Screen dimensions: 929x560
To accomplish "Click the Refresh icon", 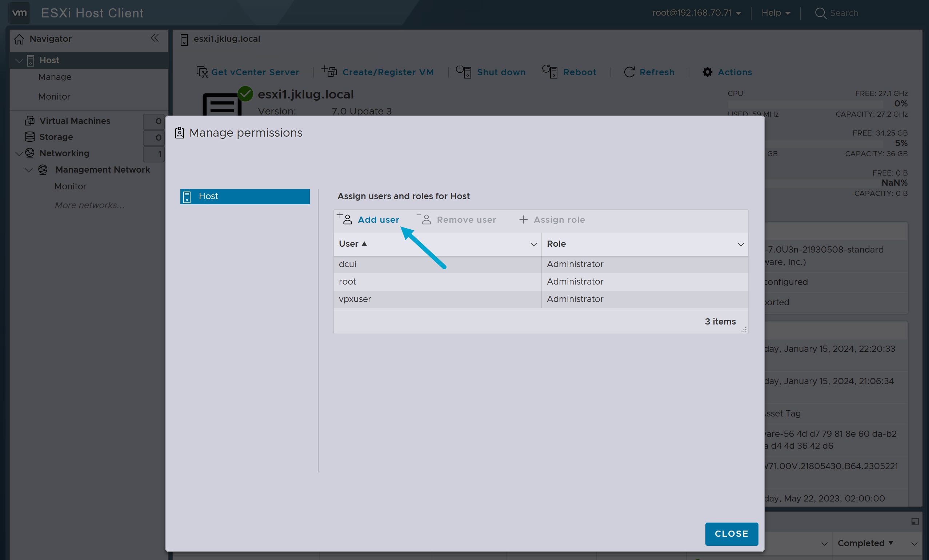I will 630,72.
